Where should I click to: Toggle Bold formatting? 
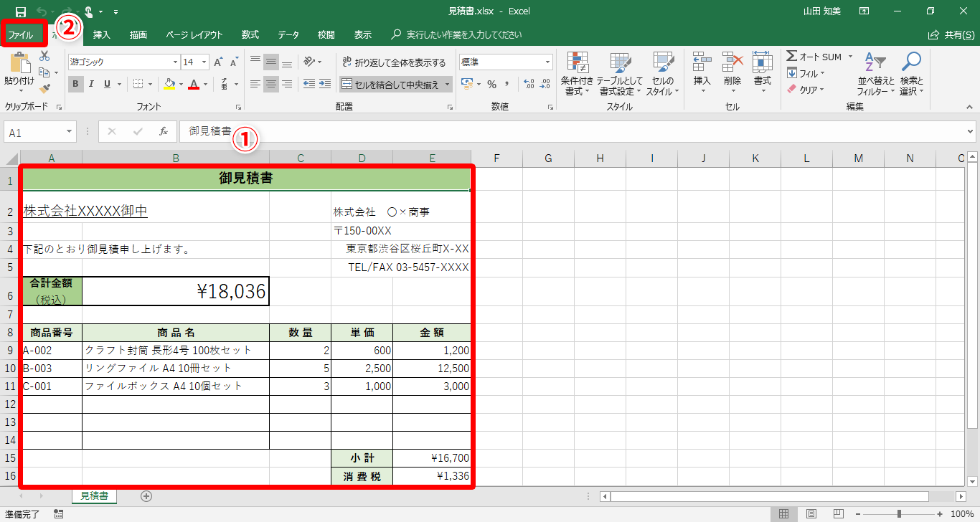[75, 84]
